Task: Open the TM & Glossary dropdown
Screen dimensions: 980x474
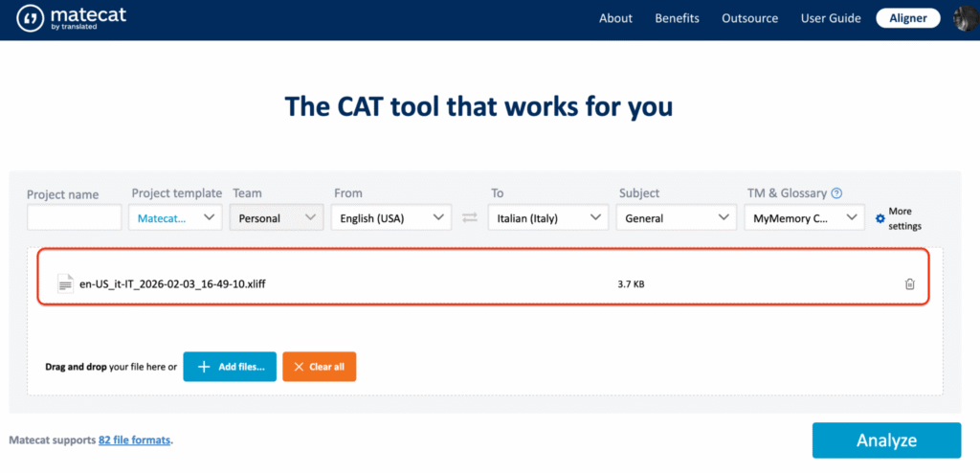Action: click(804, 217)
